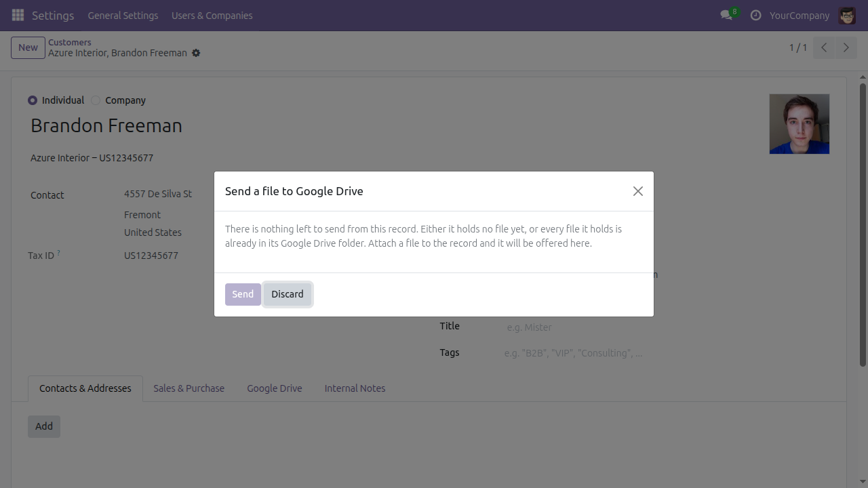Select the Individual radio option
This screenshot has width=868, height=488.
33,100
